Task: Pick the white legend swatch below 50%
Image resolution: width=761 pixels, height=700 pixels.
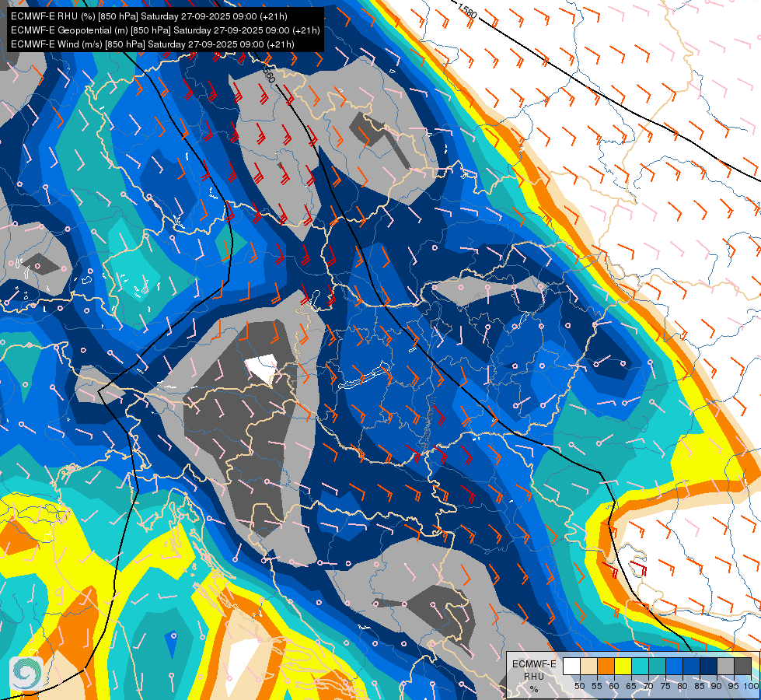Action: 571,666
